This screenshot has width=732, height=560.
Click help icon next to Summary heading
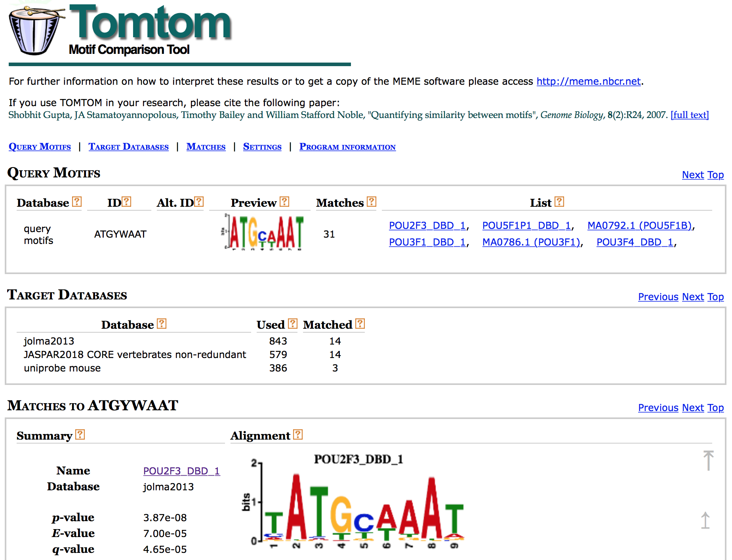pos(80,435)
